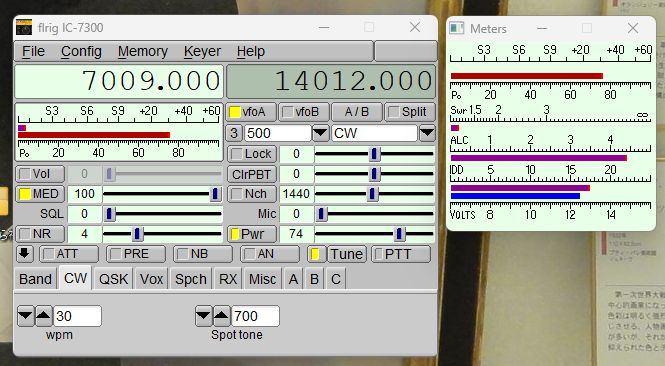Open the File menu
The image size is (665, 366).
(33, 51)
